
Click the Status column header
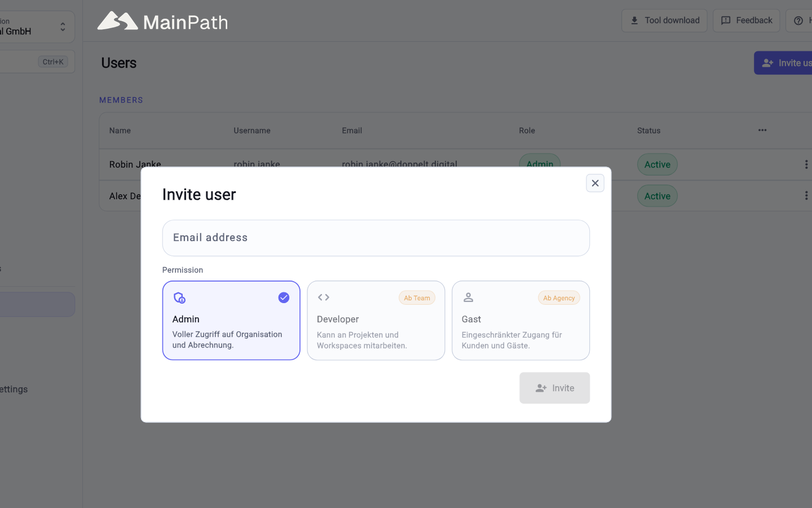649,130
